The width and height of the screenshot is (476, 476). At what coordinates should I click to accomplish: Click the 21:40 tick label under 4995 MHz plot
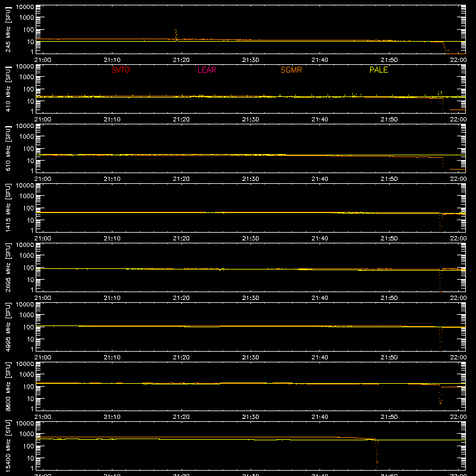pyautogui.click(x=320, y=358)
